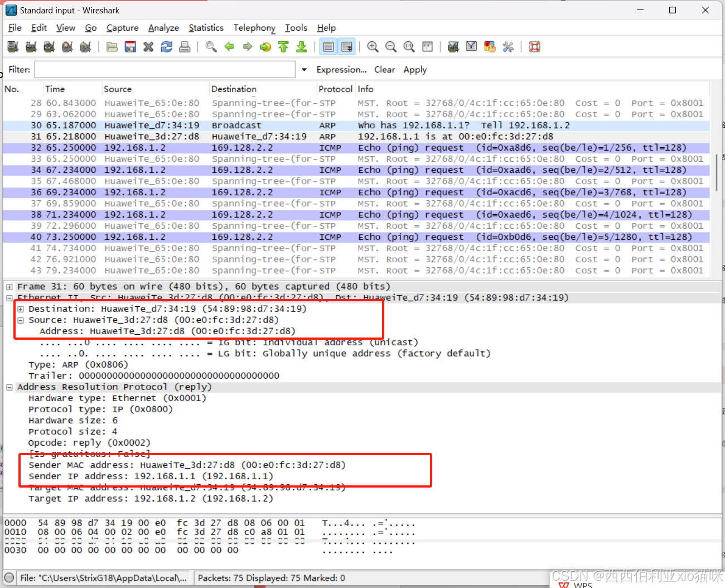Click into the display Filter input field
Image resolution: width=725 pixels, height=588 pixels.
pos(165,70)
